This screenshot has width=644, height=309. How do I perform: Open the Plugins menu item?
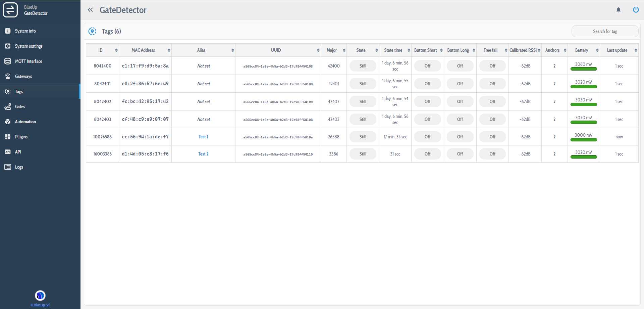[21, 137]
